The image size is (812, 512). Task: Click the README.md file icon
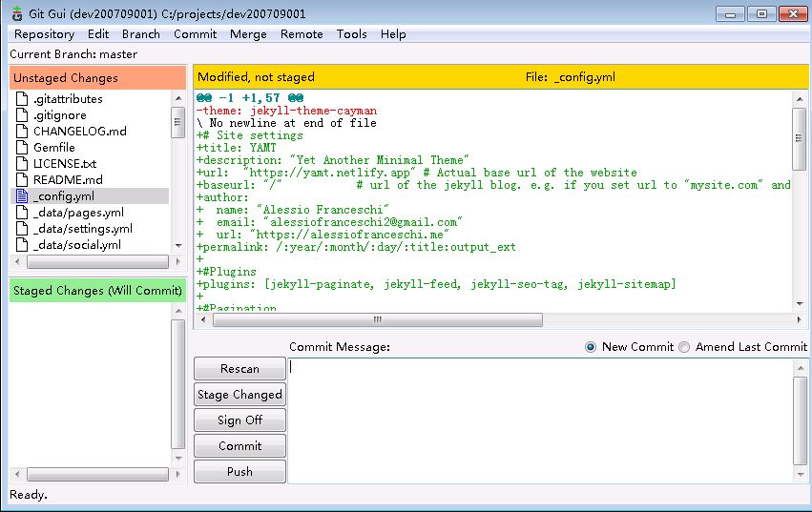tap(22, 179)
